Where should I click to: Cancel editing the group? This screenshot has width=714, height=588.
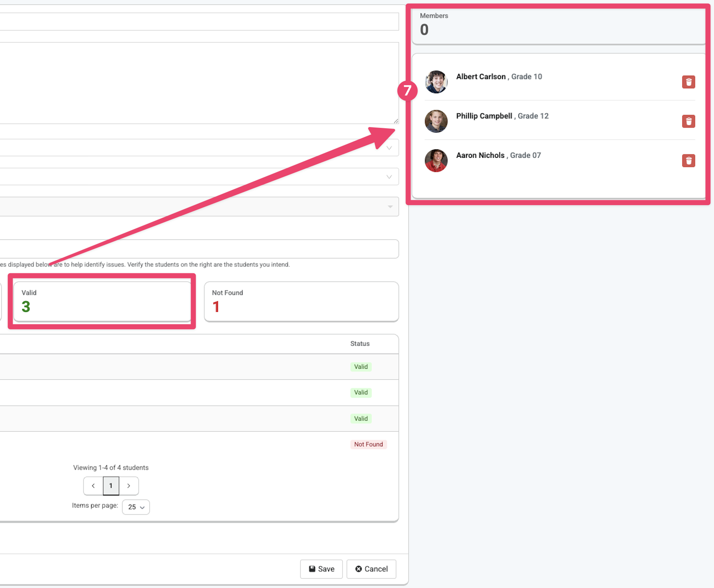click(x=371, y=569)
